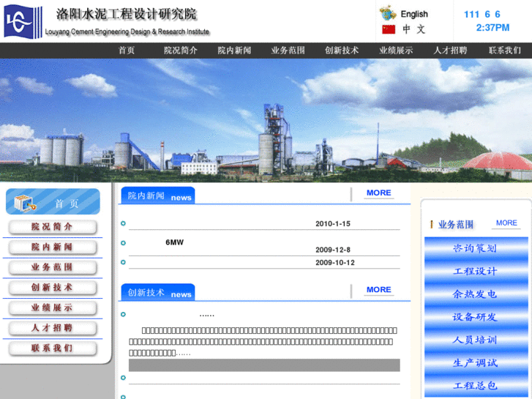Click the Chinese flag icon
Viewport: 532px width, 399px height.
[x=389, y=29]
